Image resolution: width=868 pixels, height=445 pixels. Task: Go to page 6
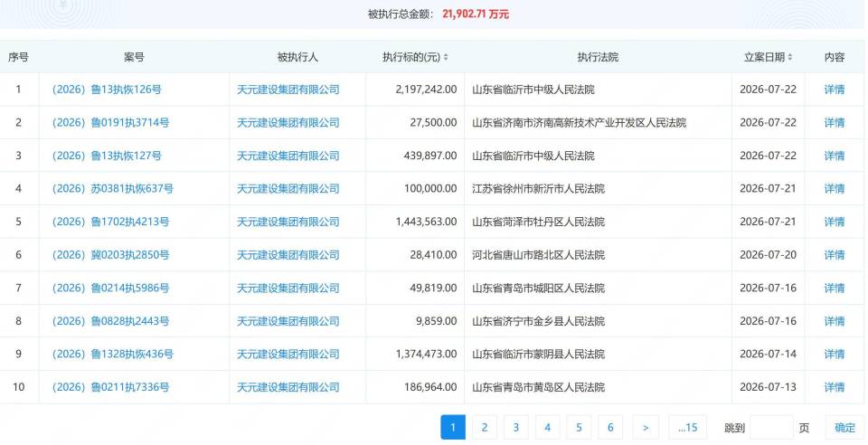pyautogui.click(x=610, y=427)
